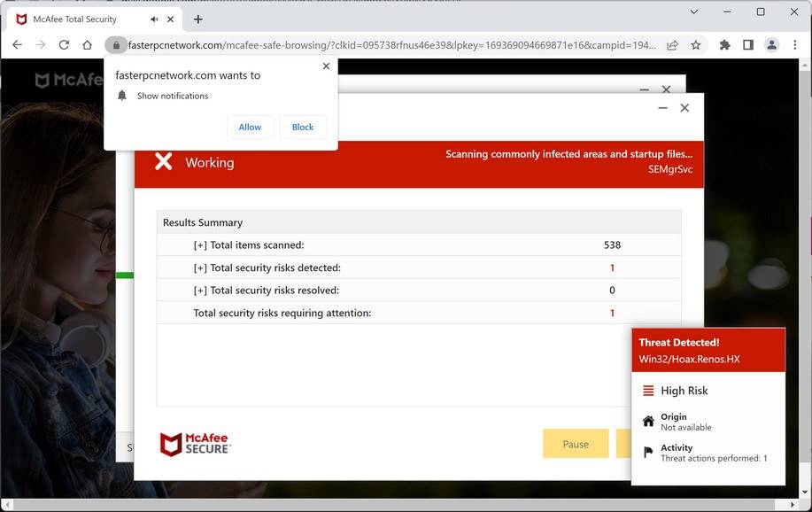Click the scanned items count 538
The width and height of the screenshot is (812, 512).
click(x=612, y=245)
